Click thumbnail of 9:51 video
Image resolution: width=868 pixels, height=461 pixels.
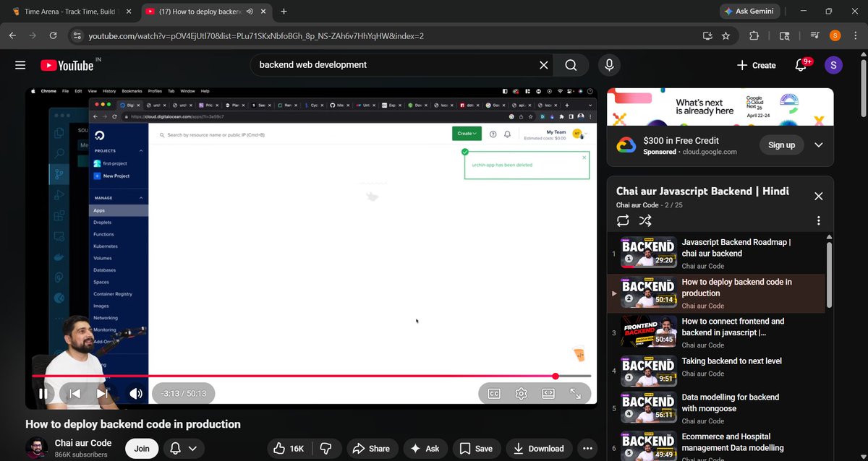click(649, 371)
